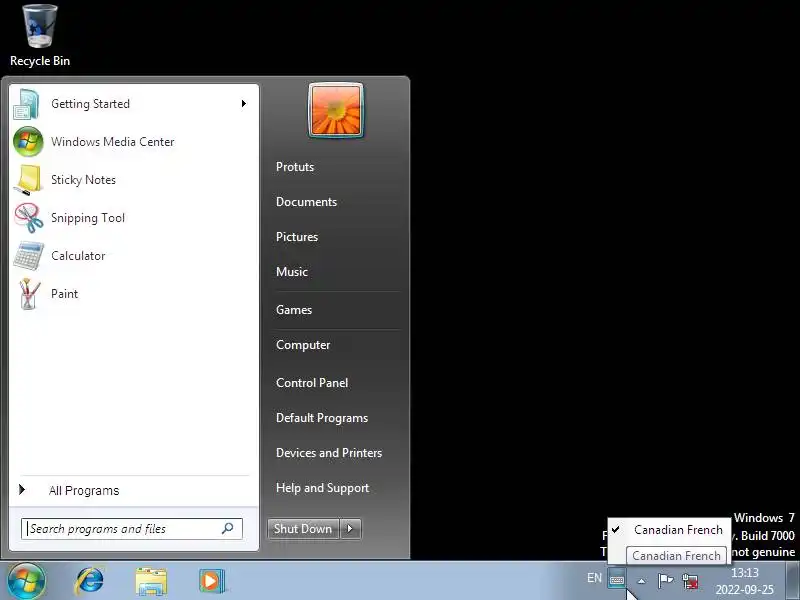Click the Getting Started icon
This screenshot has width=800, height=600.
[27, 104]
